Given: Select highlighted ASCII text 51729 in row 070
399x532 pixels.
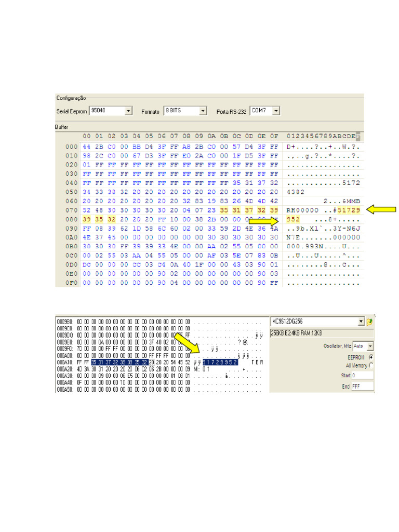Looking at the screenshot, I should click(x=349, y=210).
